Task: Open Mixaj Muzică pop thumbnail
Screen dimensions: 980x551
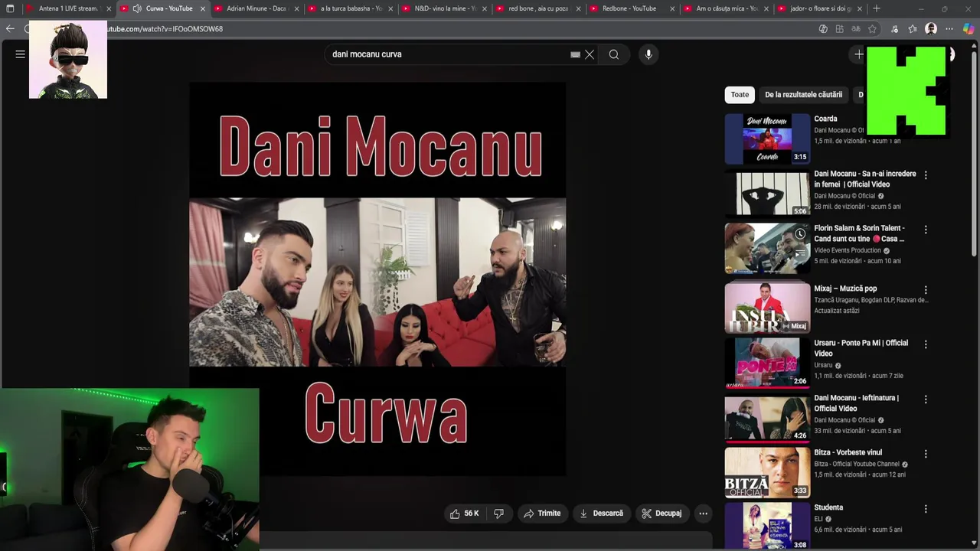Action: (x=767, y=308)
